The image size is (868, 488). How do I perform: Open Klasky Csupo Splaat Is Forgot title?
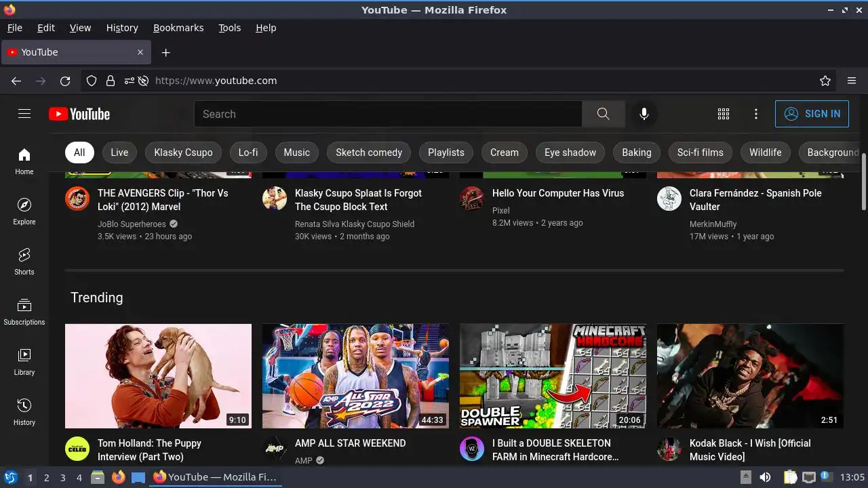click(358, 200)
